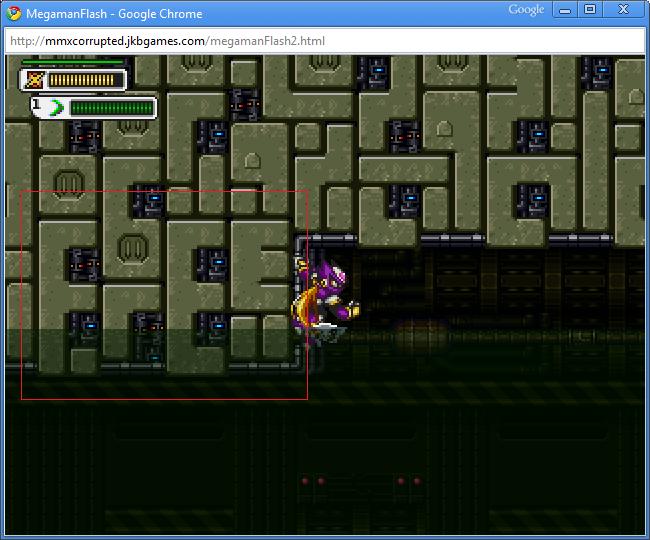
Task: Maximize the MegamanFlash Chrome window
Action: pyautogui.click(x=589, y=10)
